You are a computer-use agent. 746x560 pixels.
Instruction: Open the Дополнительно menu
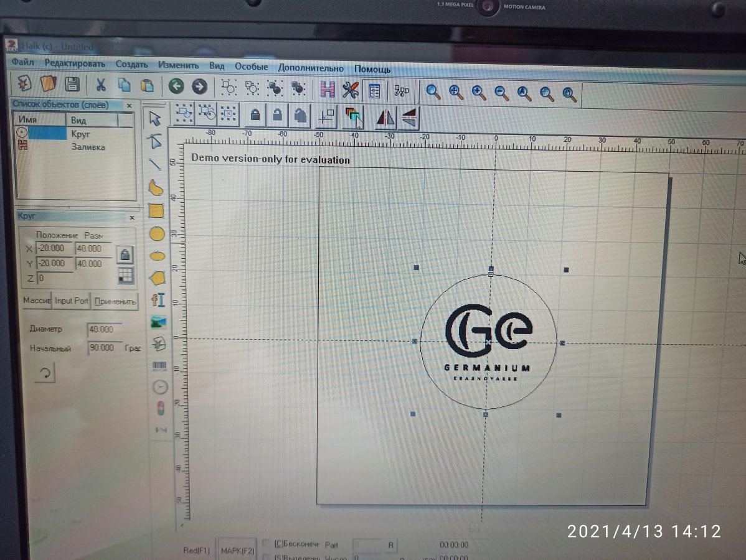point(311,68)
